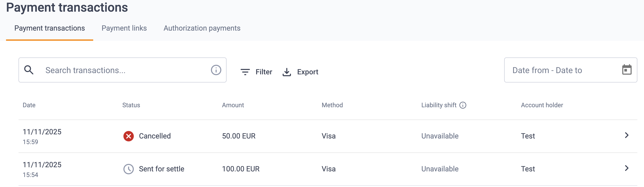
Task: Click the Filter button label
Action: point(264,72)
